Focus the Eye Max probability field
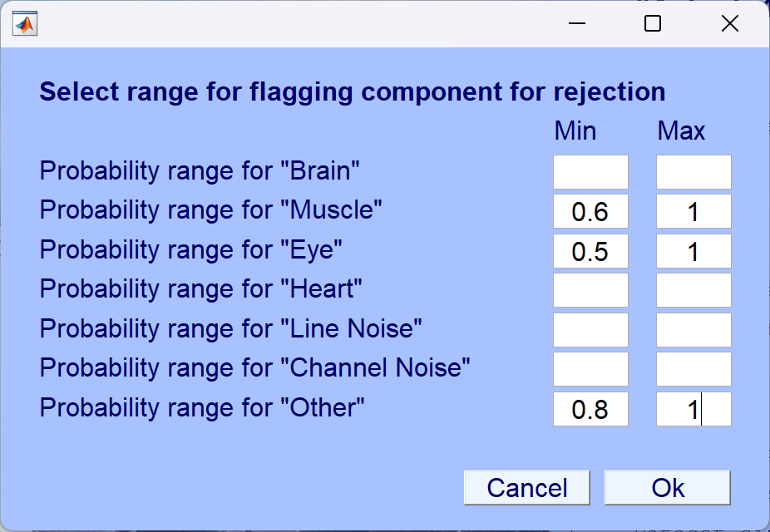Viewport: 770px width, 532px height. coord(693,251)
